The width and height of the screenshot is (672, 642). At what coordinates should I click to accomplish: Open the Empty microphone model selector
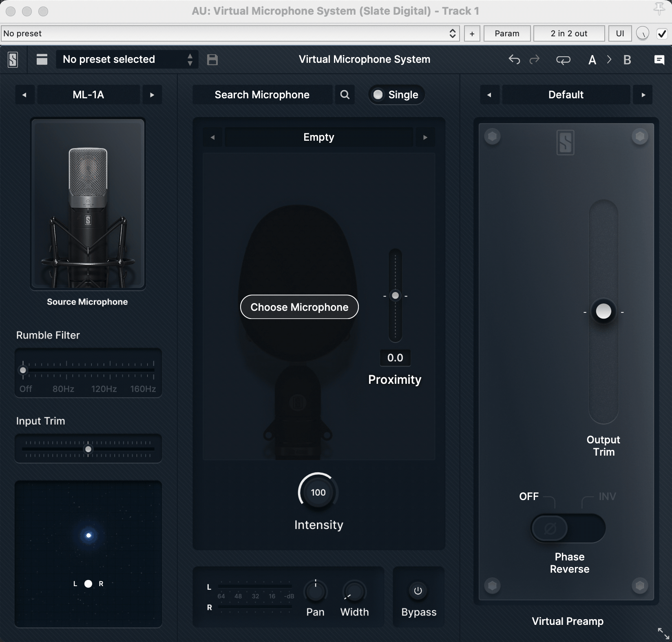click(x=319, y=137)
